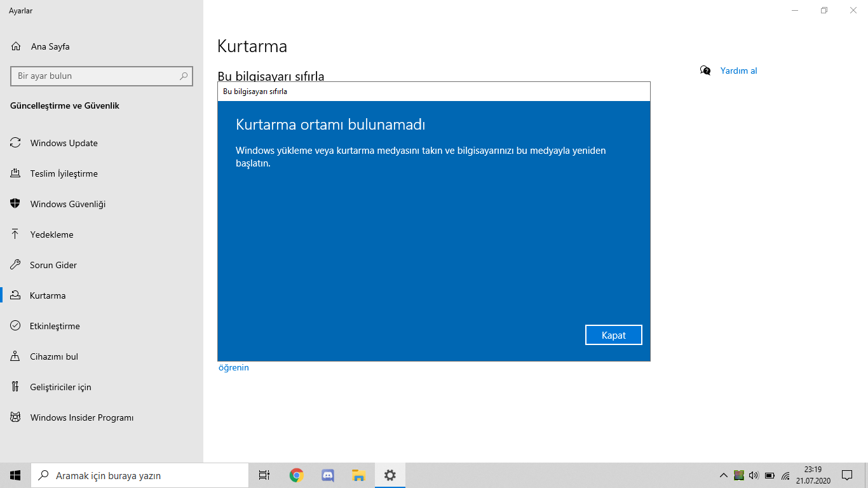Screen dimensions: 868x488
Task: Select the Yedekleme upload arrow icon
Action: tap(15, 234)
